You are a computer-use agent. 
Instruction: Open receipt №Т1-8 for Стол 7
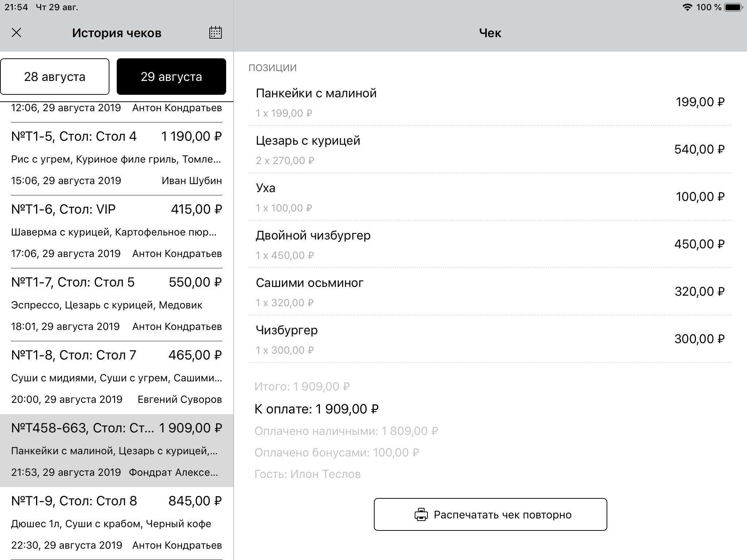(x=116, y=377)
